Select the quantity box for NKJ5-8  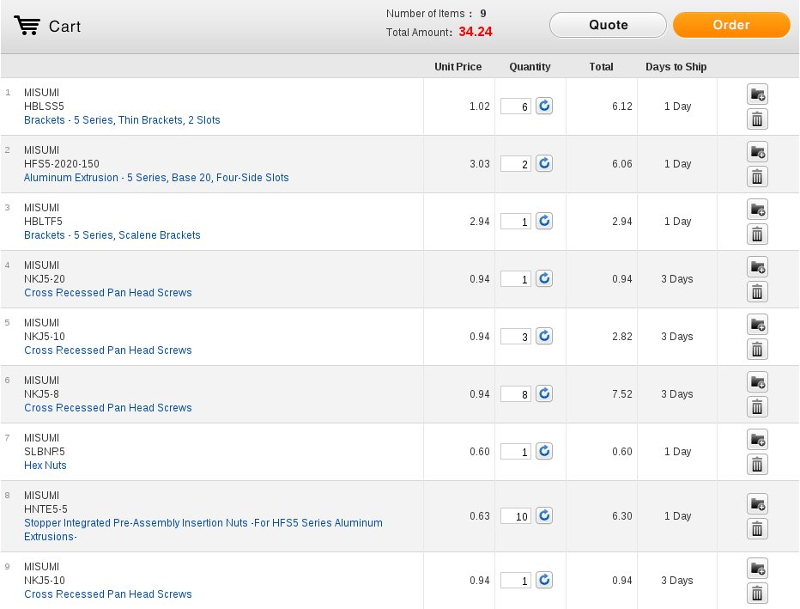[x=515, y=395]
